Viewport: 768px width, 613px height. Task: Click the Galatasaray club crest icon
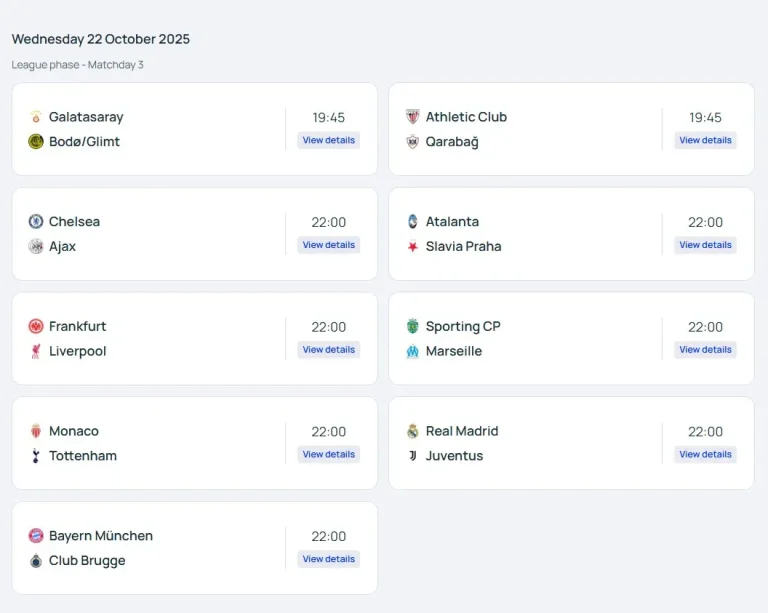(36, 117)
